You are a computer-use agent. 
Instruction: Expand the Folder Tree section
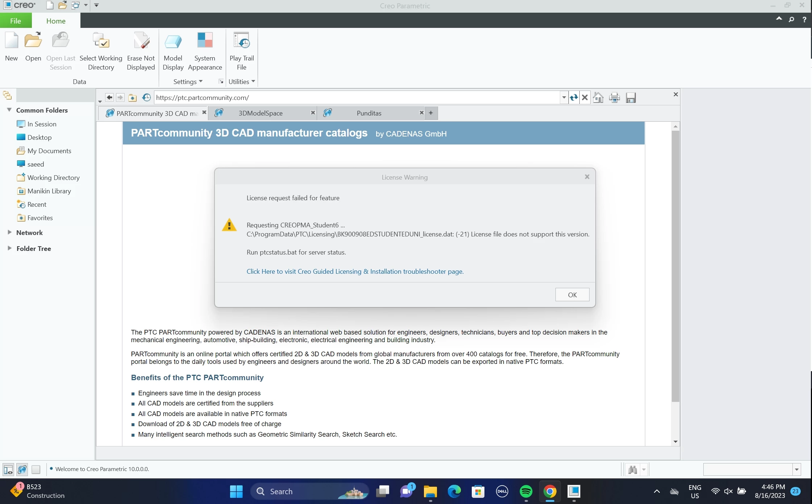click(10, 248)
